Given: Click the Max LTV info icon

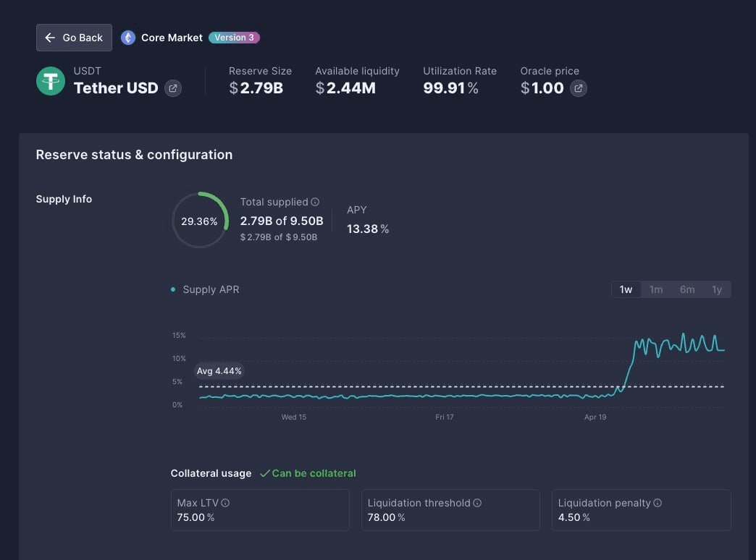Looking at the screenshot, I should point(225,503).
